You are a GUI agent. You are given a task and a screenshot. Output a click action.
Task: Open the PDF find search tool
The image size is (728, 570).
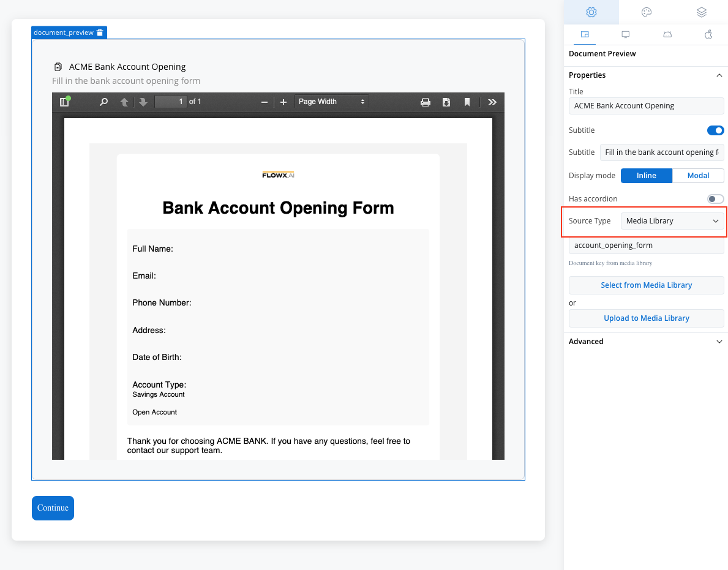(104, 102)
